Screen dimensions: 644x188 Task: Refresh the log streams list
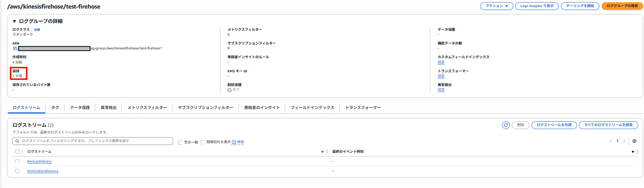click(506, 125)
